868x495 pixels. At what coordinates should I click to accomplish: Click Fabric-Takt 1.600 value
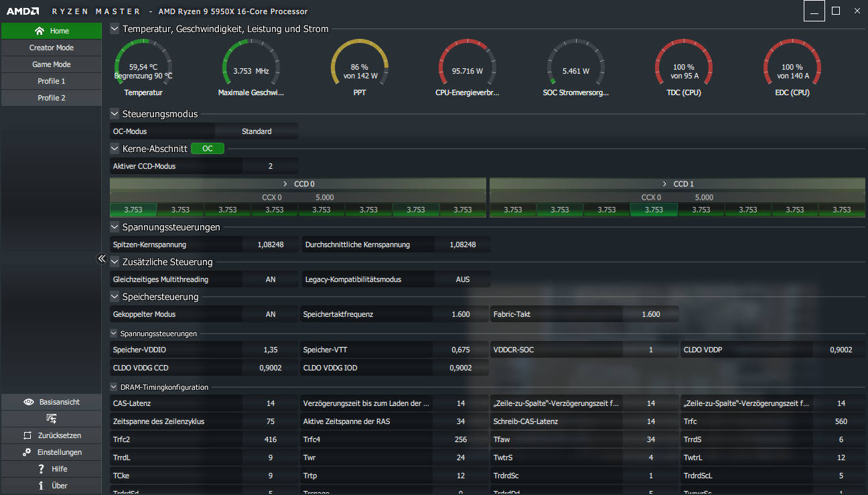[x=651, y=314]
